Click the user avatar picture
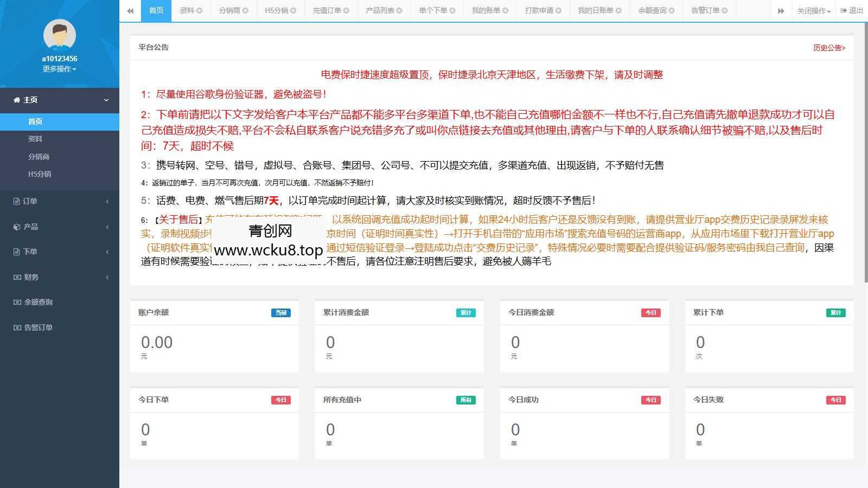The height and width of the screenshot is (488, 868). click(59, 34)
